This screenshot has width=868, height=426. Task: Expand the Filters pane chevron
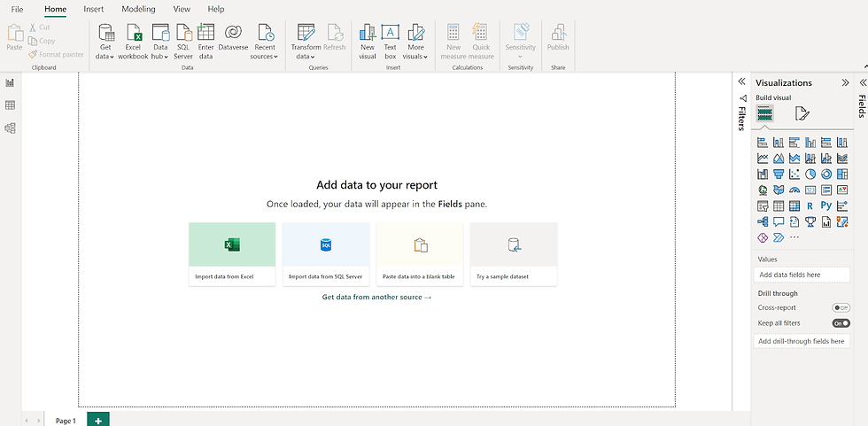[x=742, y=81]
